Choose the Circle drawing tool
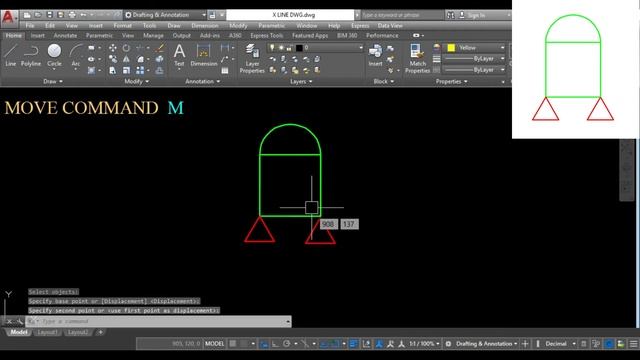 pos(54,55)
